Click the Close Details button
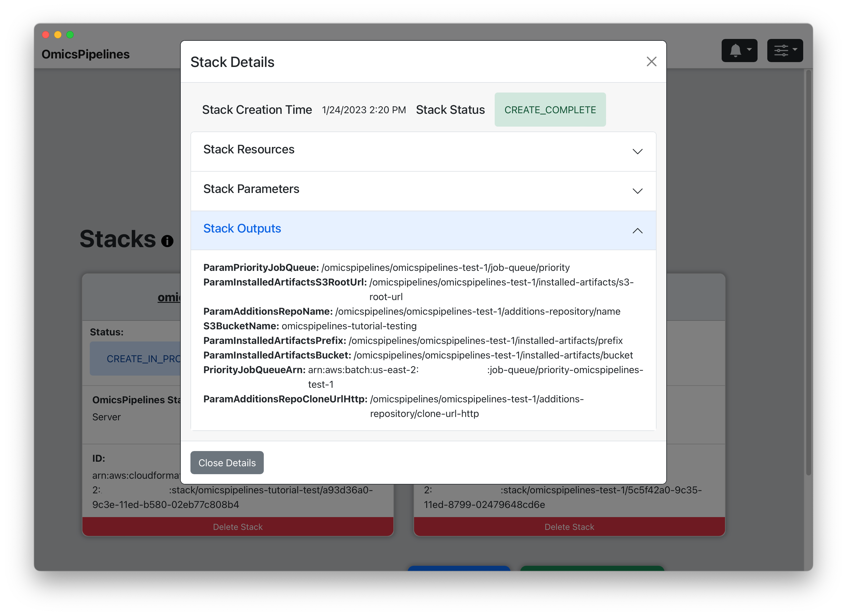 [227, 463]
